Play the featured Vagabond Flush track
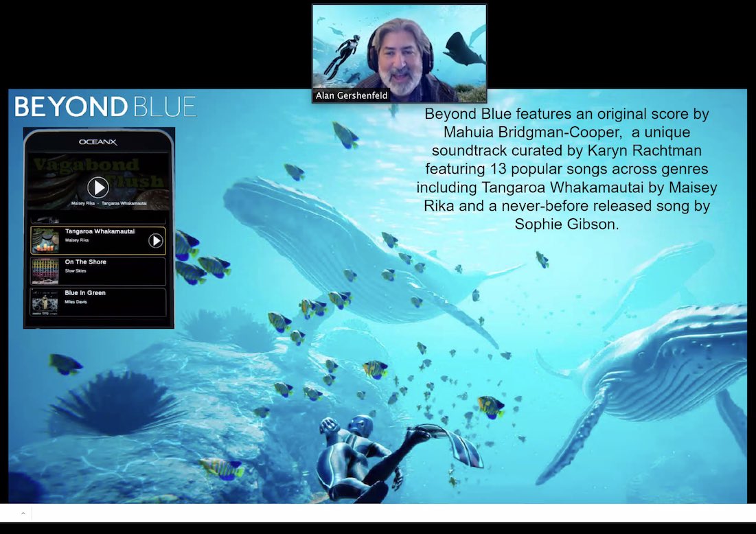Screen dimensions: 756x534 pyautogui.click(x=98, y=187)
